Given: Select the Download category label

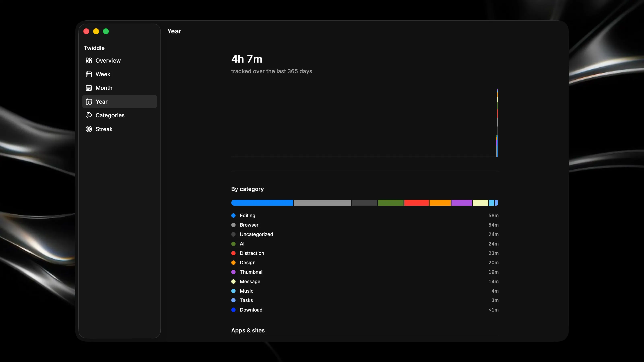Looking at the screenshot, I should pos(251,310).
